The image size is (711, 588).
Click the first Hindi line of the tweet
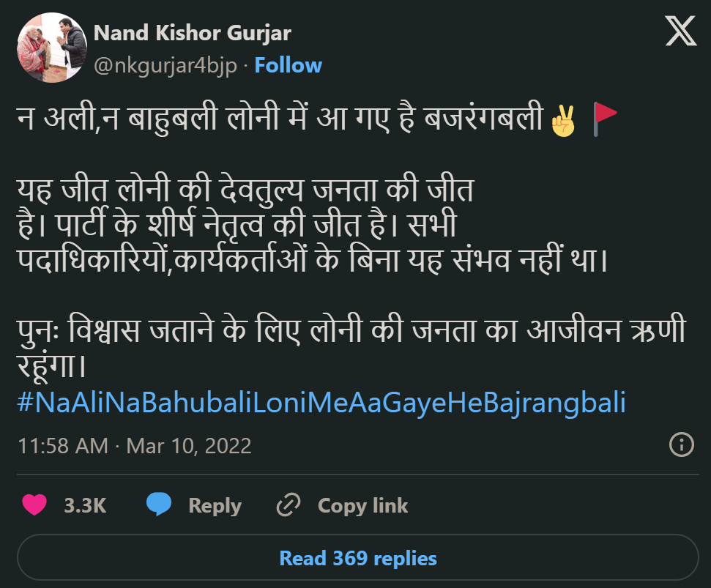click(282, 119)
